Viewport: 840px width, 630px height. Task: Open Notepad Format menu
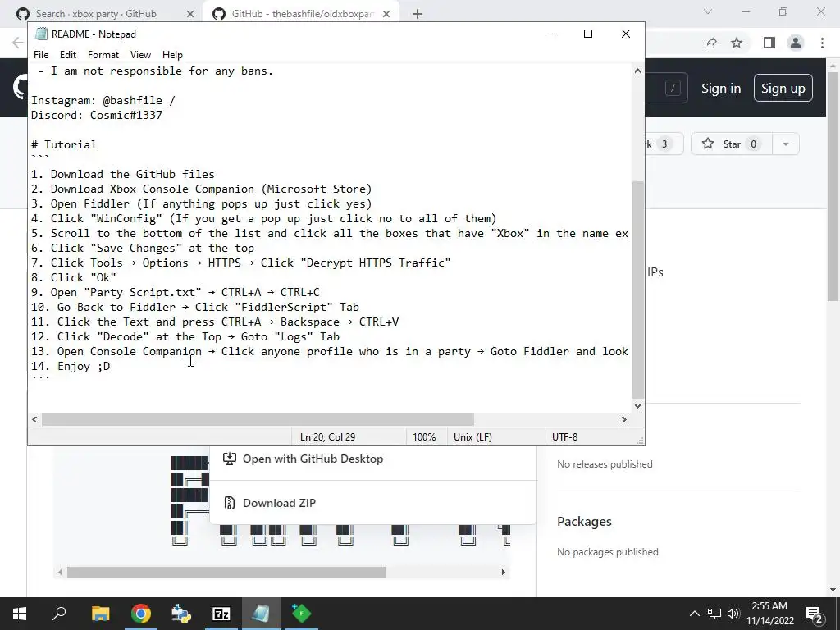[x=103, y=55]
